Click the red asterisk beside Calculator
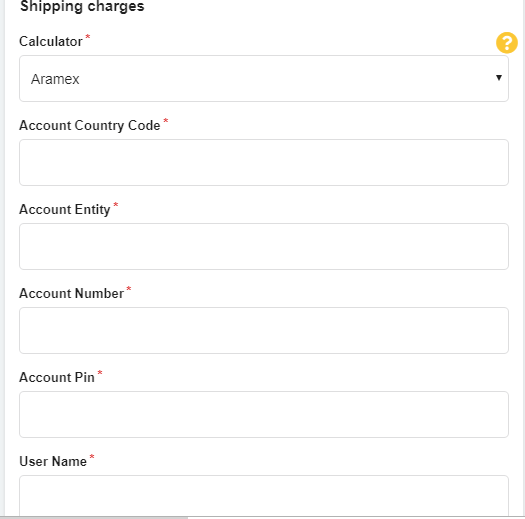 (88, 36)
